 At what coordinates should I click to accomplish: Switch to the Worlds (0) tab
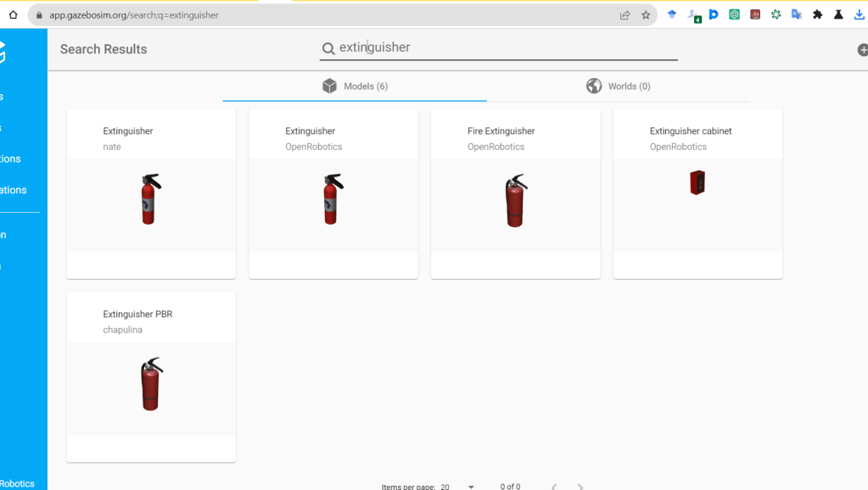tap(618, 86)
